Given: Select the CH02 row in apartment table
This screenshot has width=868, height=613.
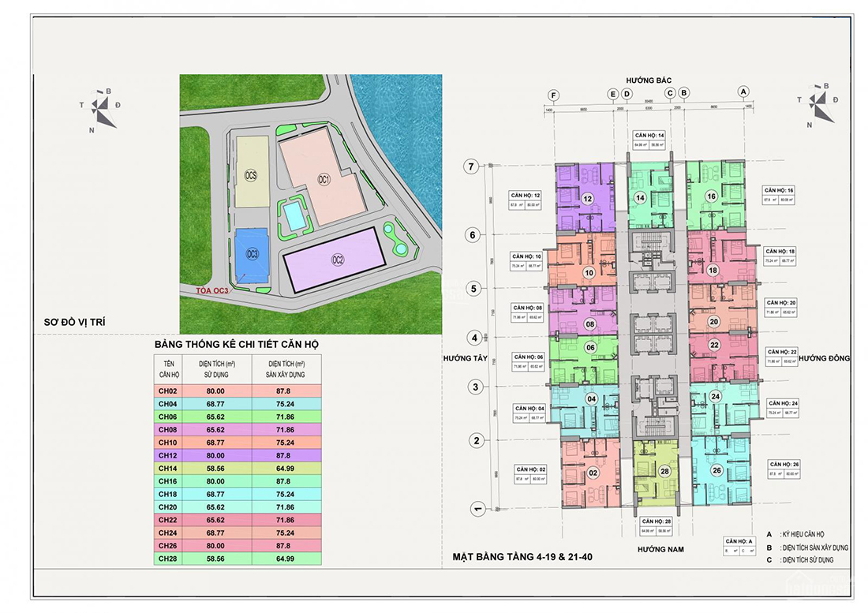Looking at the screenshot, I should tap(238, 391).
